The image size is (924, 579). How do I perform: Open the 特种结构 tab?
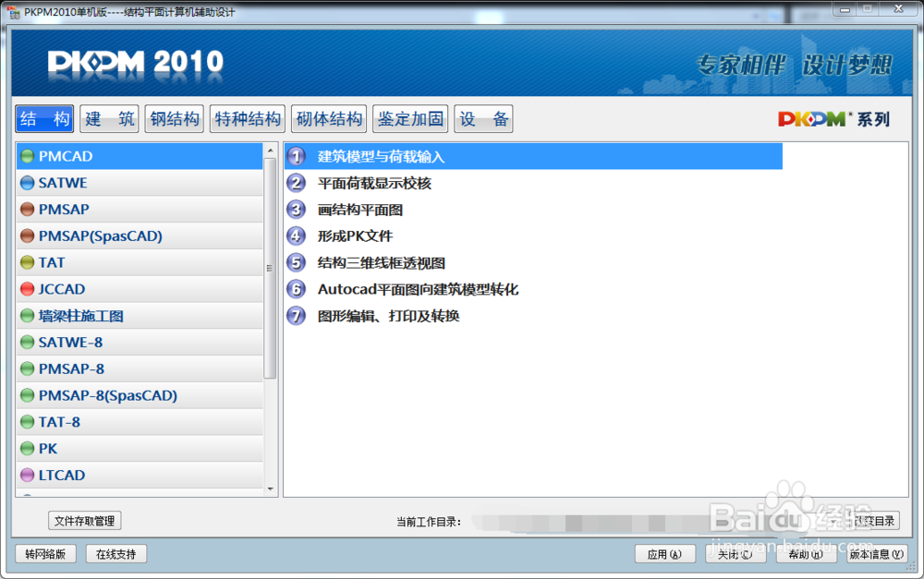[248, 119]
